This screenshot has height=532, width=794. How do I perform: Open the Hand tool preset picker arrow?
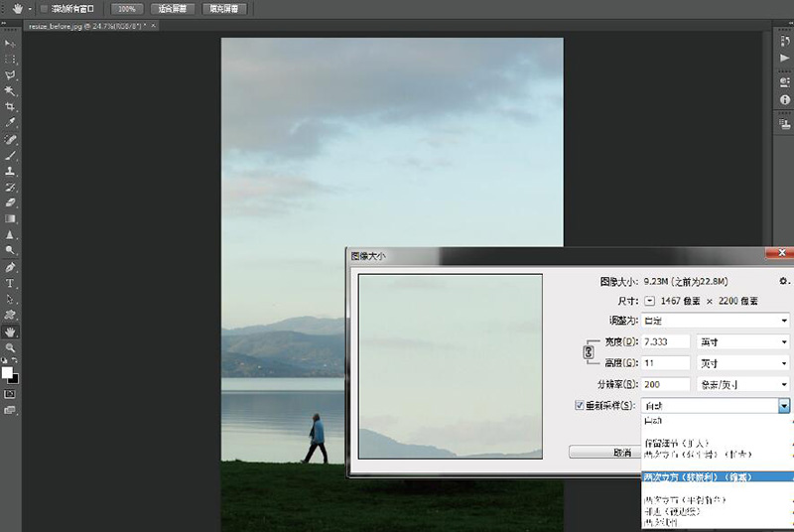click(x=30, y=9)
